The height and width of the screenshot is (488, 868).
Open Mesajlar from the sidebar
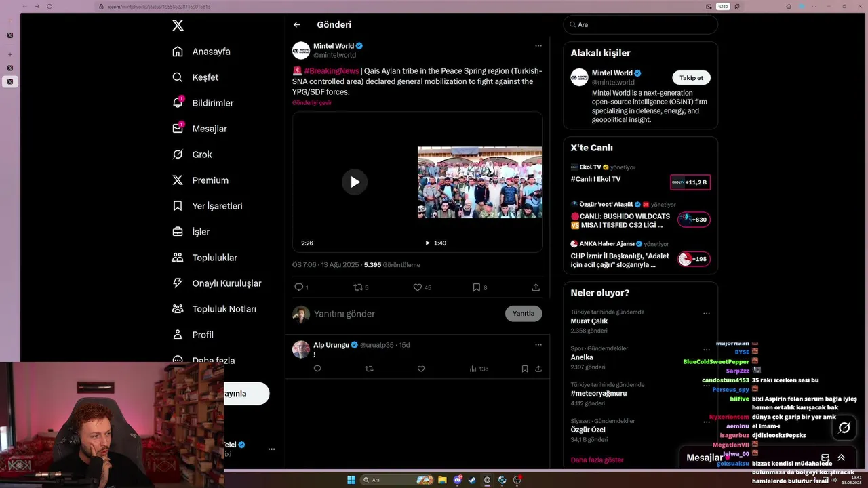point(199,129)
